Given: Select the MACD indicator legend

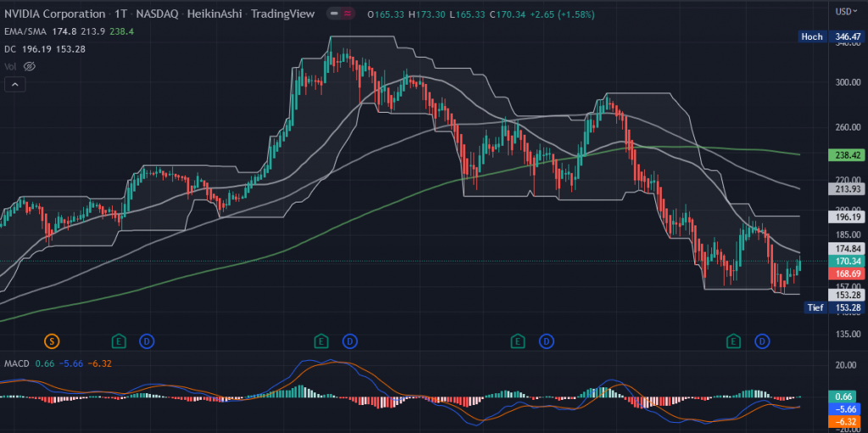Looking at the screenshot, I should 17,364.
